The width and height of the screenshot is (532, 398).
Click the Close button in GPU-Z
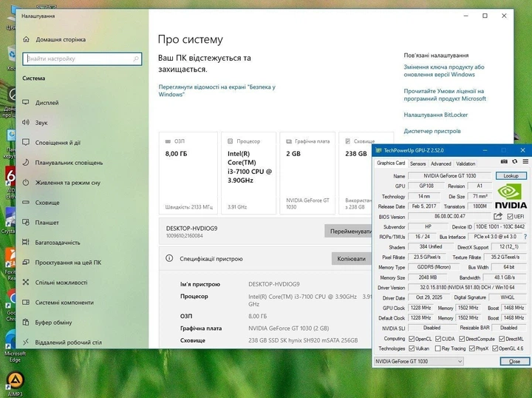pos(515,361)
